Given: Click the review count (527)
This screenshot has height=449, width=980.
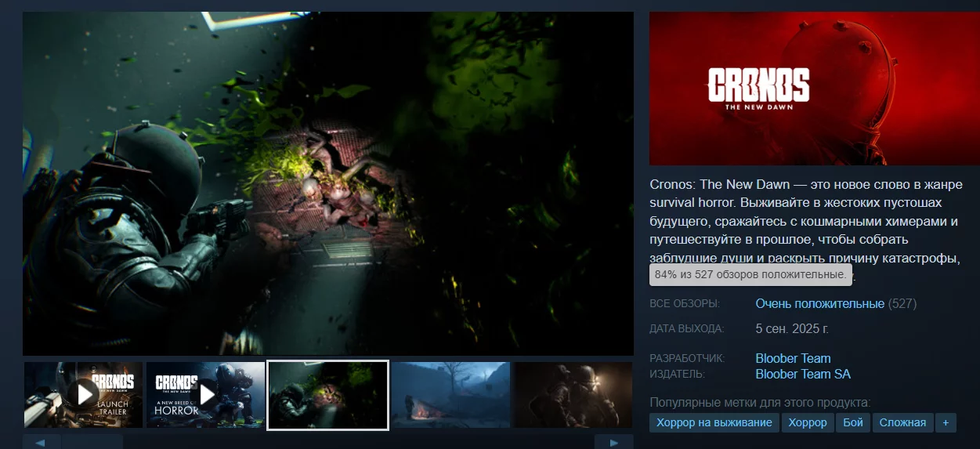Looking at the screenshot, I should click(902, 303).
